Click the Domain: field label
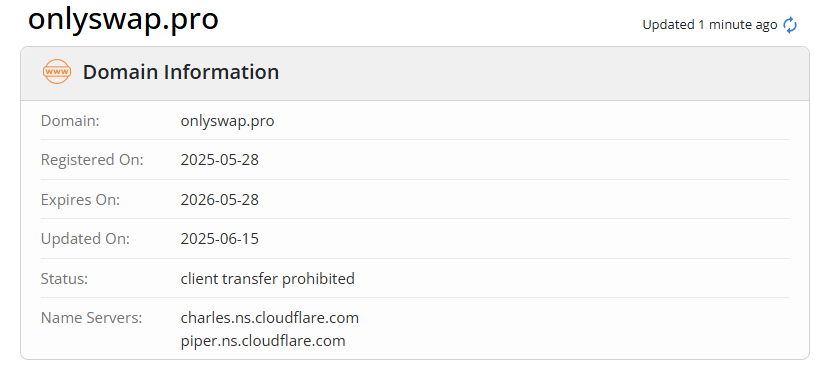The image size is (816, 373). click(x=70, y=121)
